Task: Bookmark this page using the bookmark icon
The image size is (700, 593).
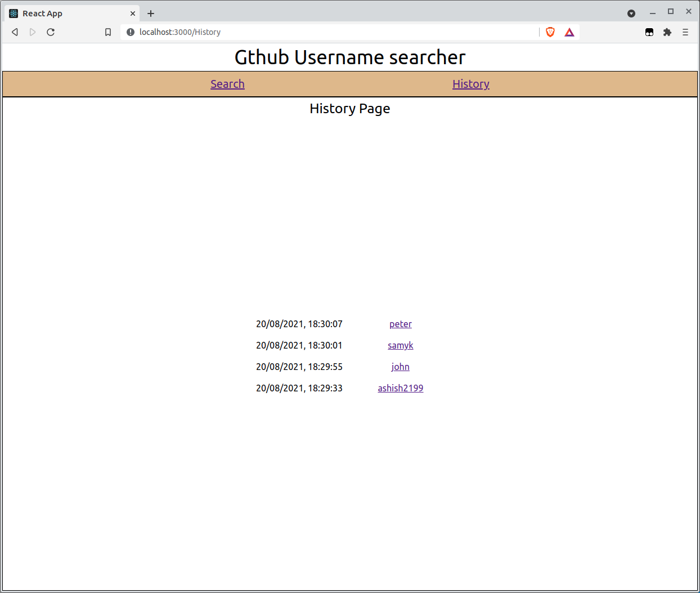Action: coord(108,32)
